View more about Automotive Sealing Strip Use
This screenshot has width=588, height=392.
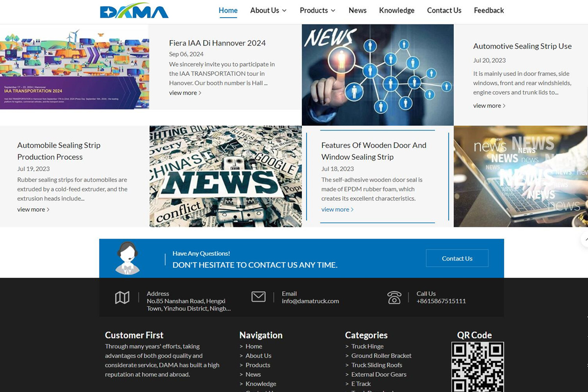pos(490,105)
